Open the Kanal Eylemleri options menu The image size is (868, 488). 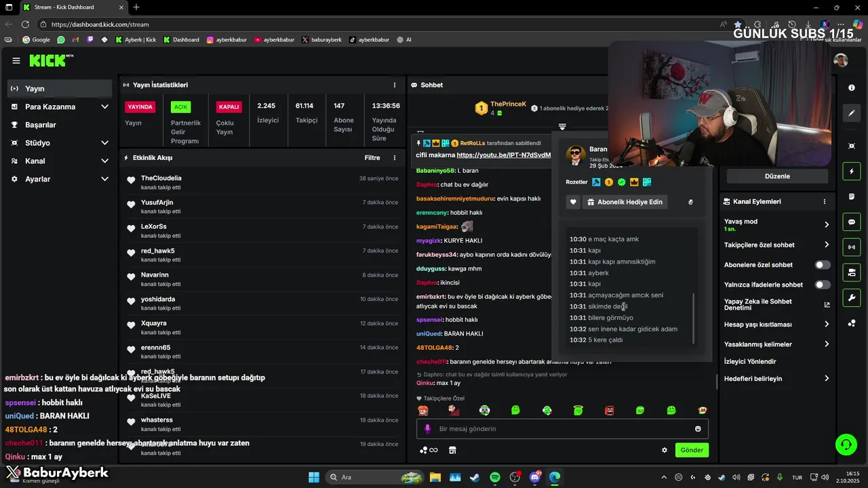pos(825,201)
